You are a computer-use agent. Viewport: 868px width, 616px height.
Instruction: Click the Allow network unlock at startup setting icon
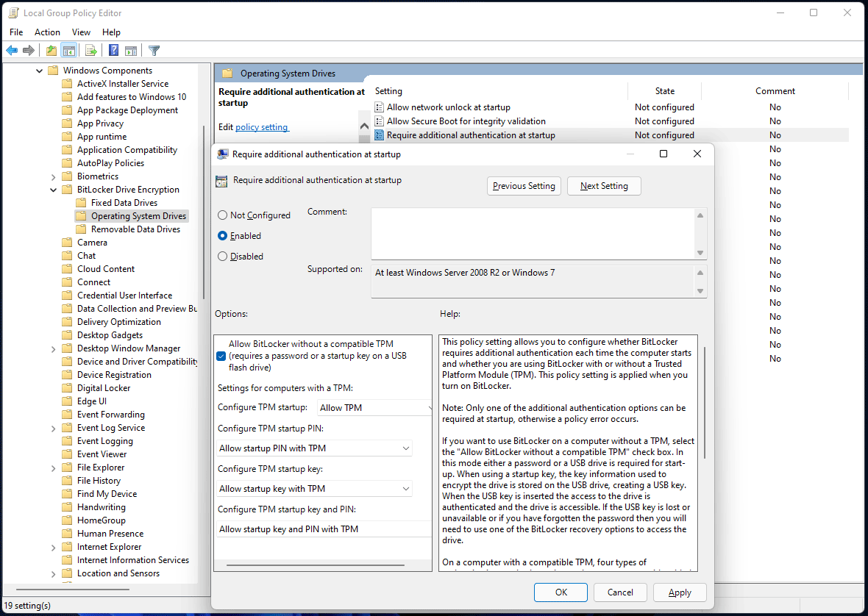click(379, 107)
